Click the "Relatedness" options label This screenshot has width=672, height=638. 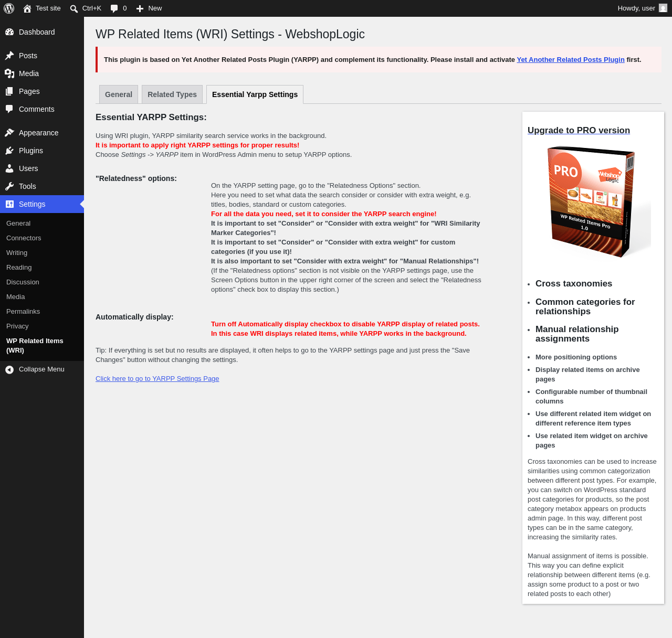(x=136, y=179)
